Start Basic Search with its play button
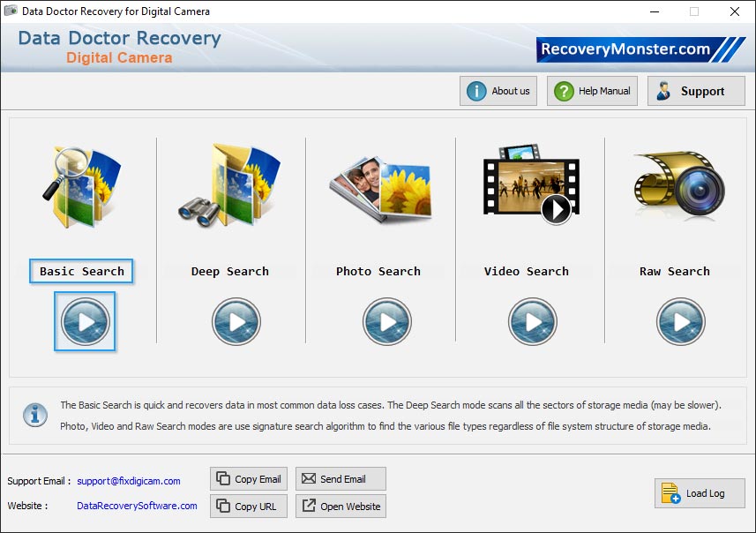Image resolution: width=756 pixels, height=533 pixels. 85,321
